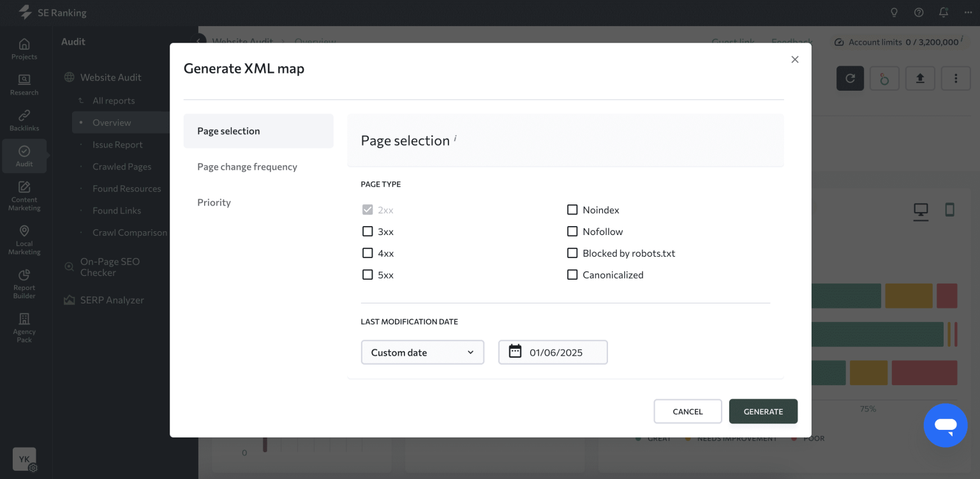This screenshot has height=479, width=980.
Task: Check the Noindex option
Action: pos(572,209)
